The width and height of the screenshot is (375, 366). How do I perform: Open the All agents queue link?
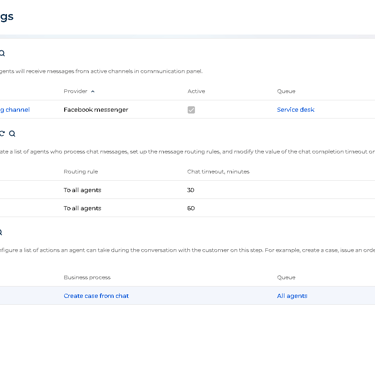[292, 296]
